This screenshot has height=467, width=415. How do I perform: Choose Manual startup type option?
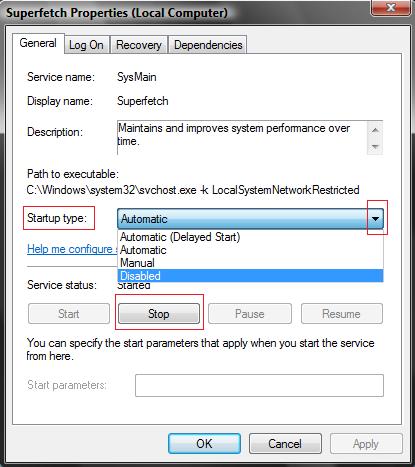[250, 263]
